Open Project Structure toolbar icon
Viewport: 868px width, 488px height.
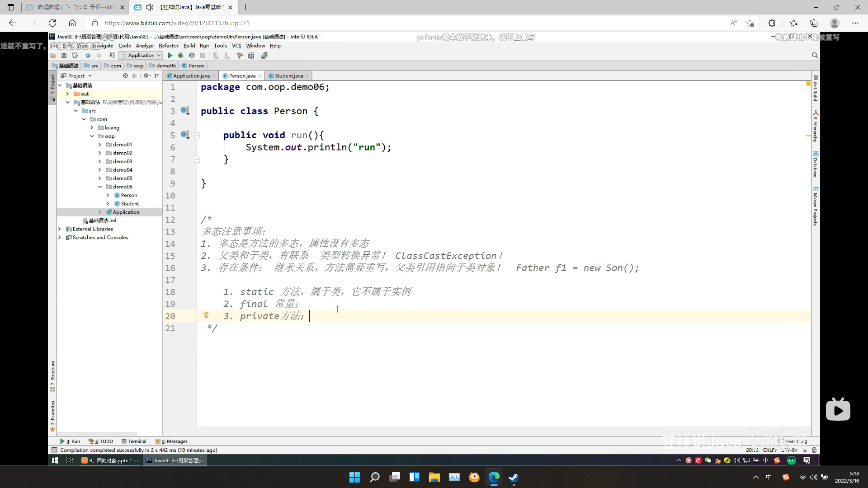251,56
